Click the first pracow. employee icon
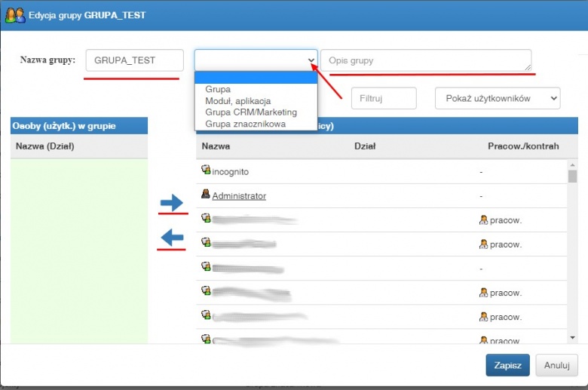 (483, 220)
